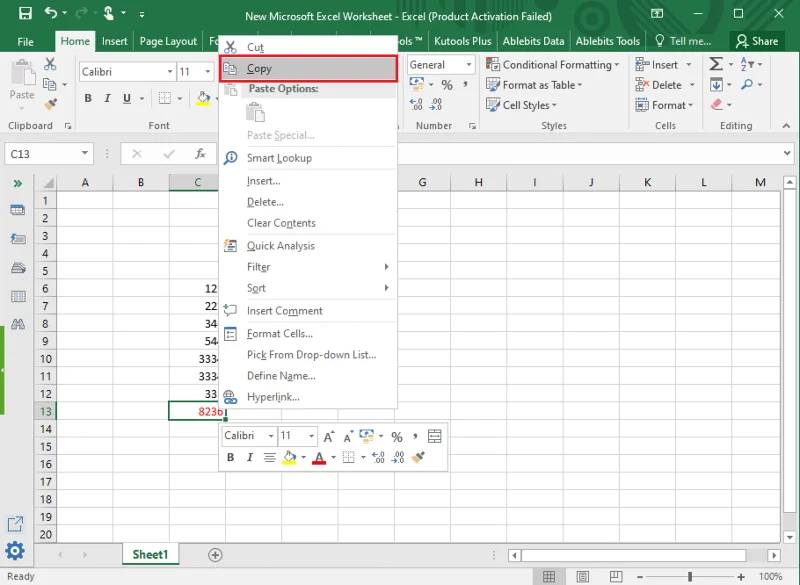Click the Format Painter brush in Clipboard group
The height and width of the screenshot is (585, 800).
click(x=51, y=104)
